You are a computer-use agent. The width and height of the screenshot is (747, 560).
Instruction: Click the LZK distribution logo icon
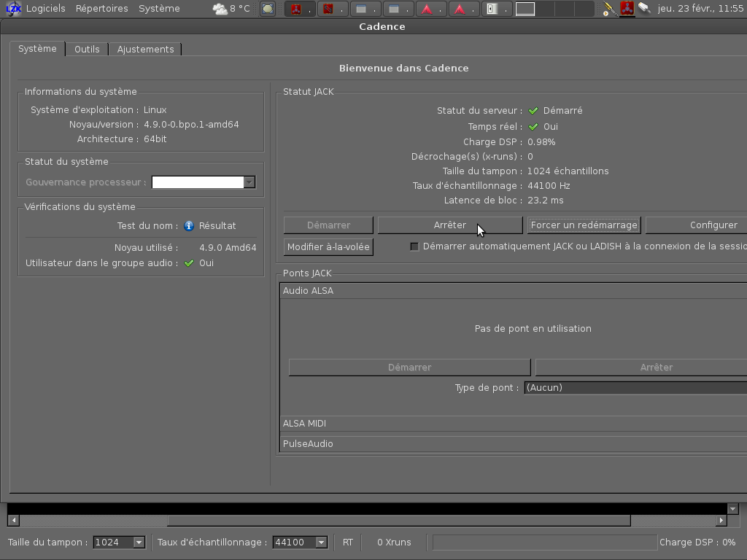(x=13, y=9)
